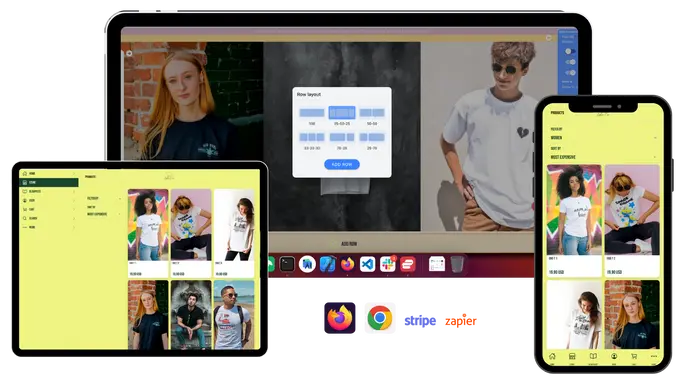Tap the Cart icon in the phone bottom bar
The image size is (684, 384).
pyautogui.click(x=634, y=357)
